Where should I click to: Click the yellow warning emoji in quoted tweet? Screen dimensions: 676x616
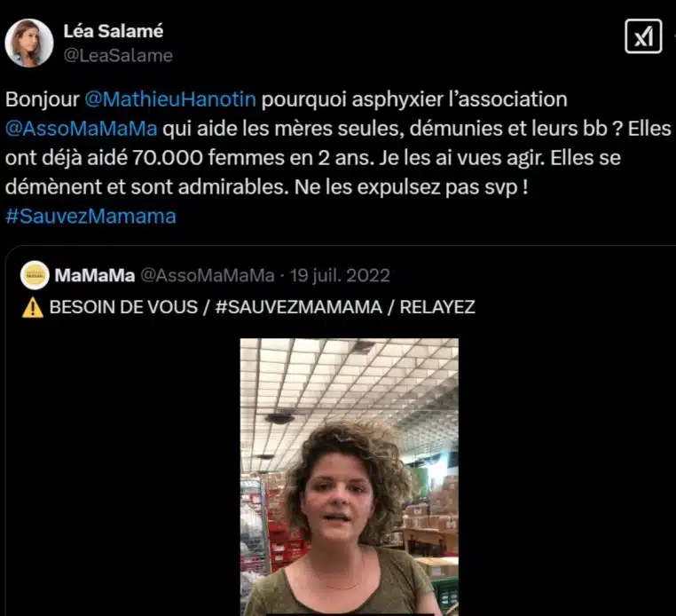click(x=32, y=308)
